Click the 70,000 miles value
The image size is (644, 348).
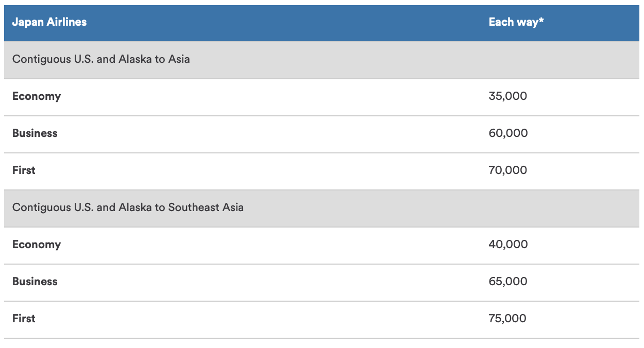coord(507,170)
